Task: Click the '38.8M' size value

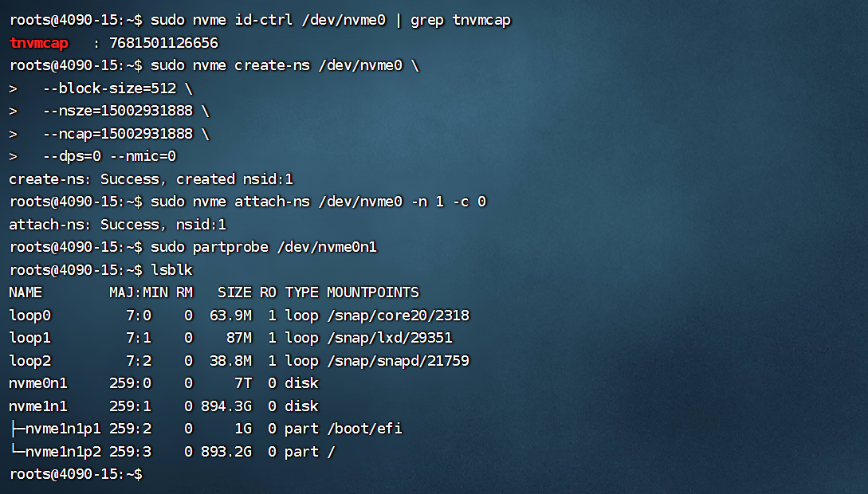Action: 230,361
